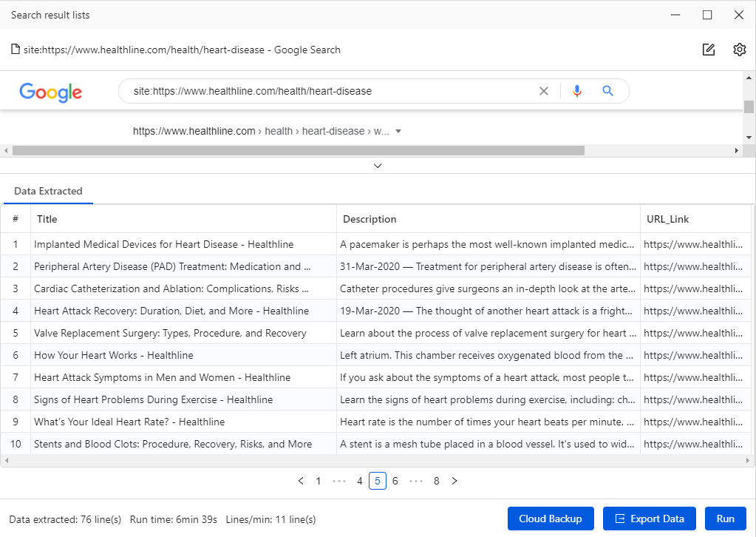Click the Google logo
Image resolution: width=756 pixels, height=537 pixels.
pos(51,92)
